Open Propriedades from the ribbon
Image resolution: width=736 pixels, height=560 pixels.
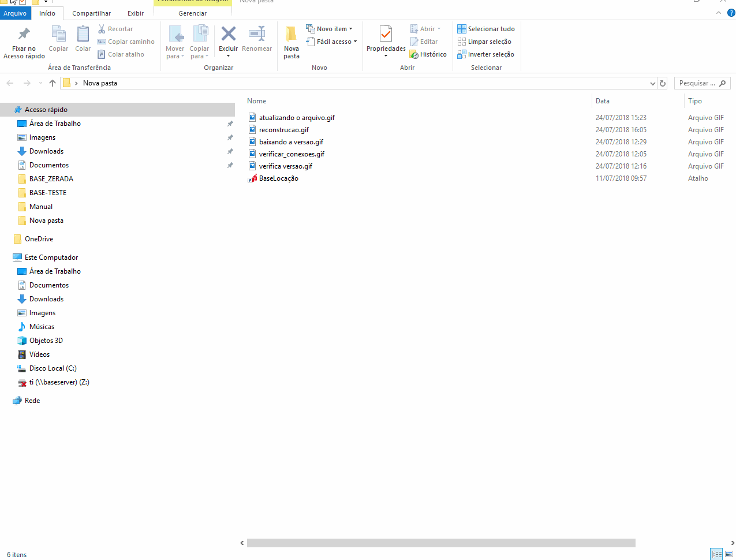point(386,35)
